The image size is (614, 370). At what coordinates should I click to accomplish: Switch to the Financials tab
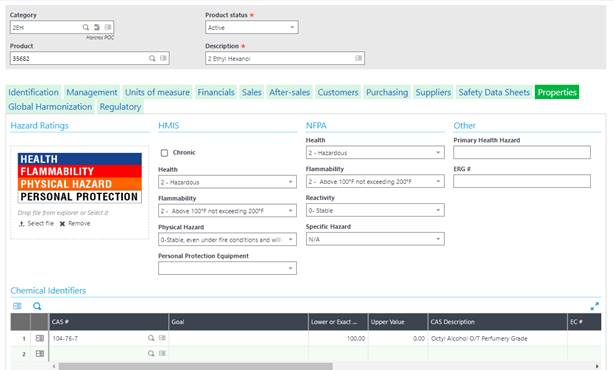click(x=216, y=92)
